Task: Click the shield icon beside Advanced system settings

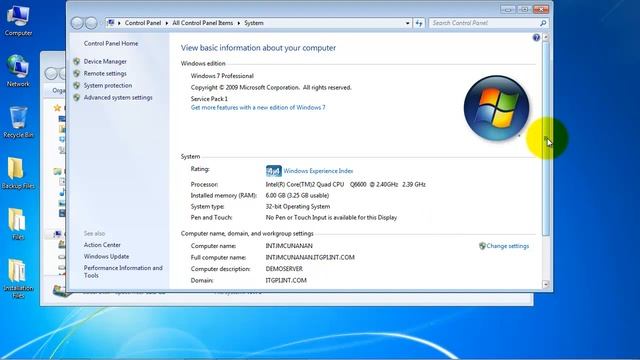Action: (x=76, y=98)
